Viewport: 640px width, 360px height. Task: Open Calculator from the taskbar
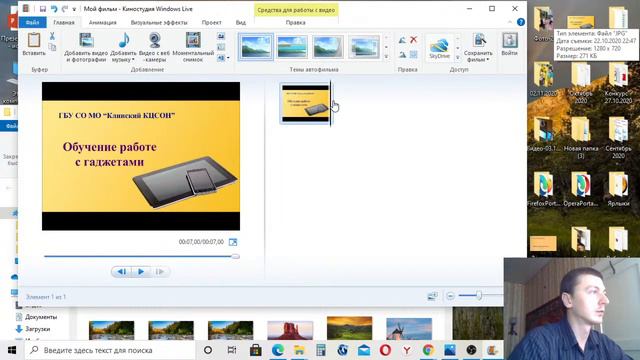[321, 350]
